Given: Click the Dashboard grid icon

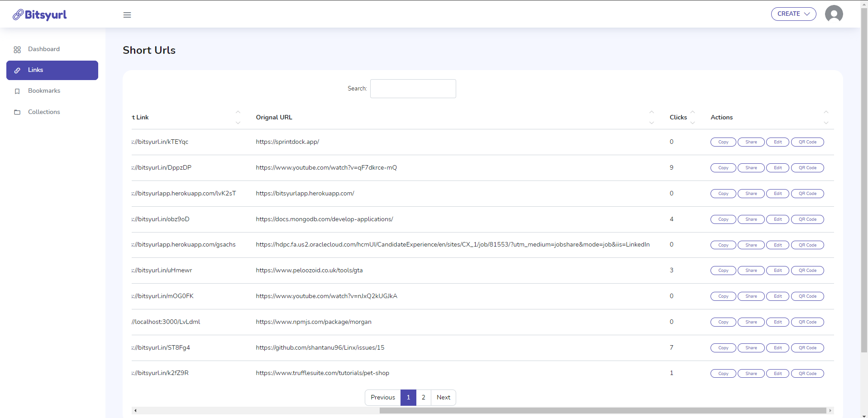Looking at the screenshot, I should (x=17, y=49).
